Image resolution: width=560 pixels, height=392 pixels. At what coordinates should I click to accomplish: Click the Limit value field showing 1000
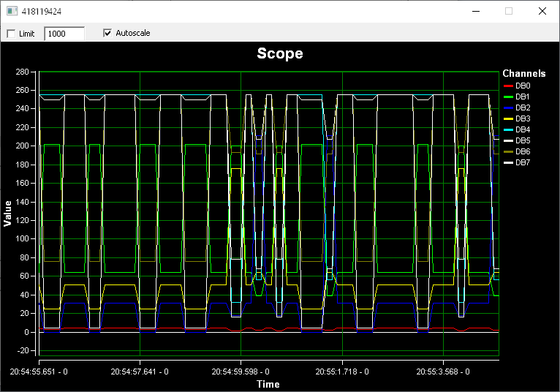[x=64, y=34]
